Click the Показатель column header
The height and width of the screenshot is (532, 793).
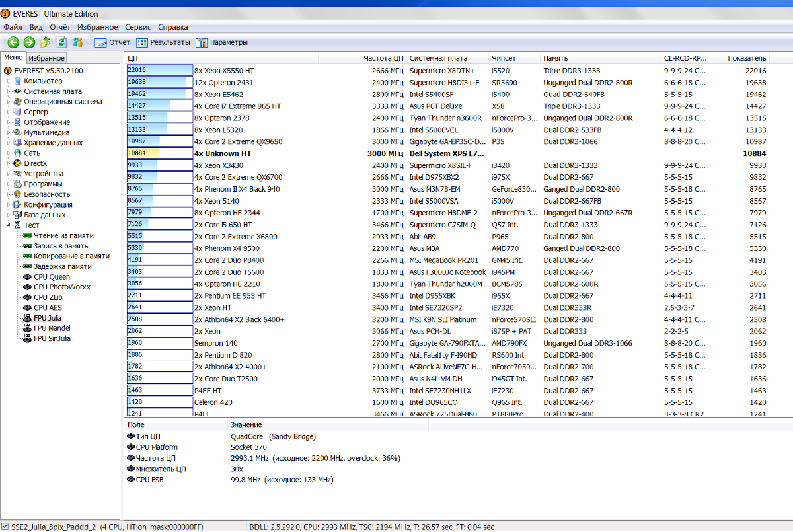[747, 58]
